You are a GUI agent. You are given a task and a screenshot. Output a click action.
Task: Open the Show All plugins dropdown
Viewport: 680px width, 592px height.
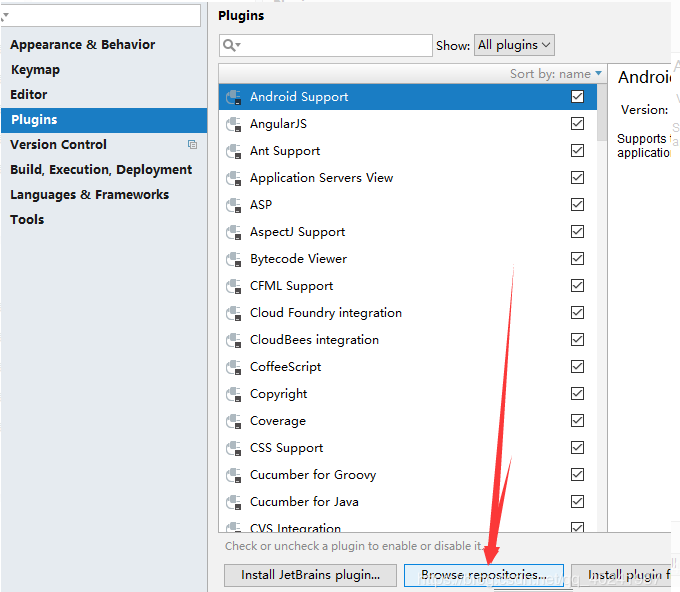point(514,45)
